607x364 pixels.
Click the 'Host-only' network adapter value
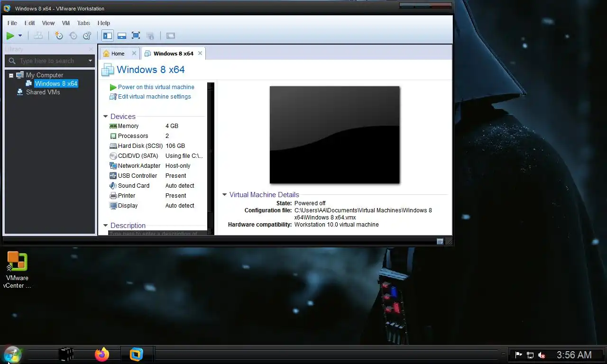click(x=178, y=166)
